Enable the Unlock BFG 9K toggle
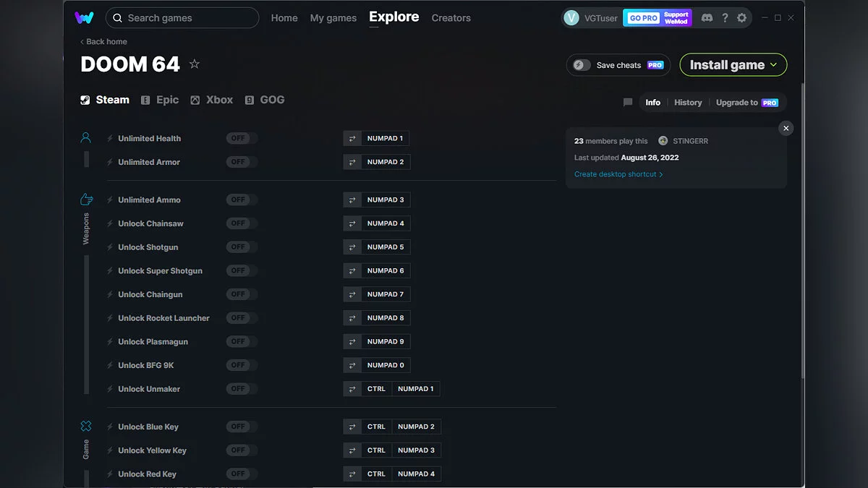The height and width of the screenshot is (488, 868). point(242,365)
